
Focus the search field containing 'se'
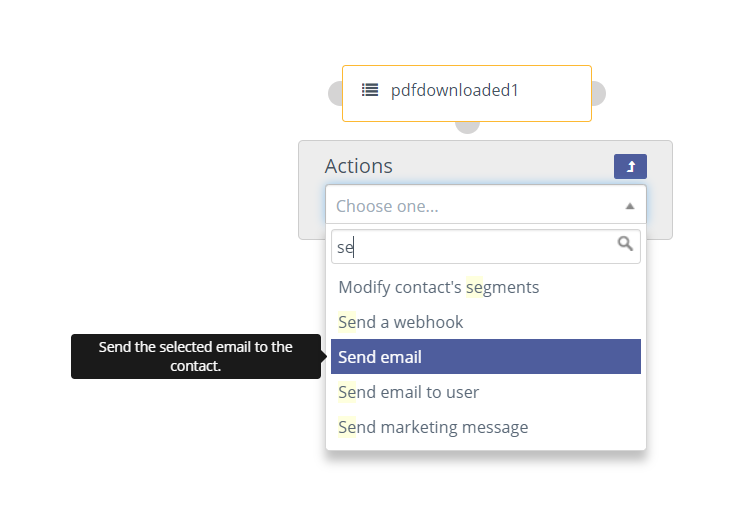486,246
